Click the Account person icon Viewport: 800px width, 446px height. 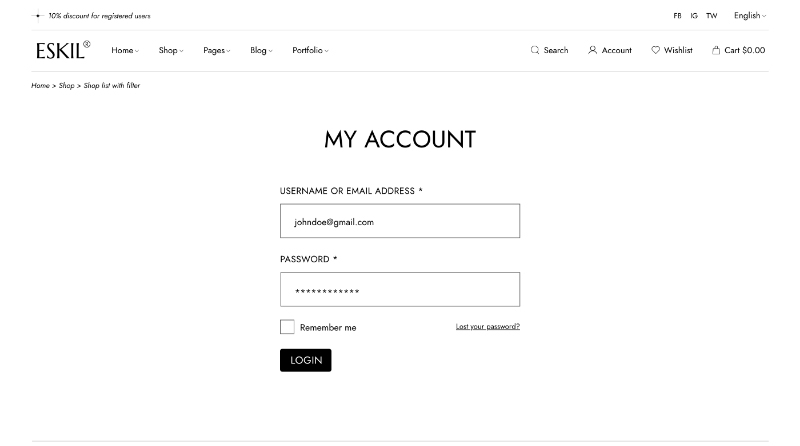click(593, 50)
